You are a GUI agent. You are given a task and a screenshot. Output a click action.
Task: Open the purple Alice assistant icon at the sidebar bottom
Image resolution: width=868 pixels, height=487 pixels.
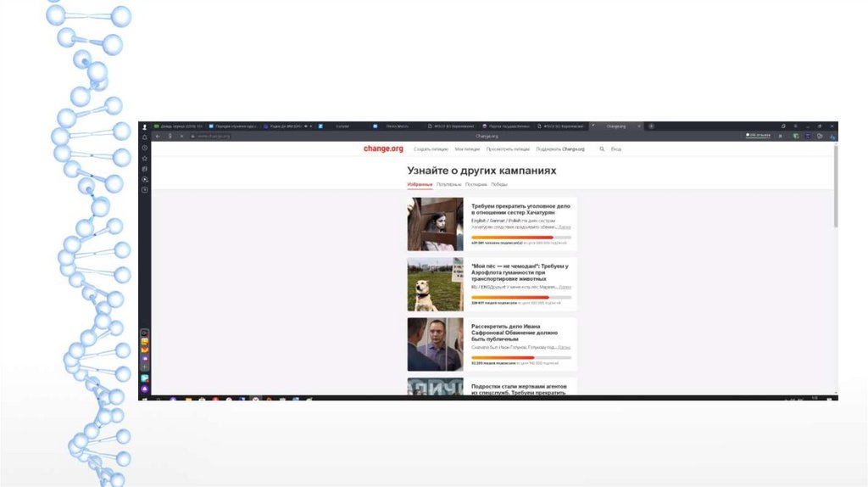pos(144,389)
